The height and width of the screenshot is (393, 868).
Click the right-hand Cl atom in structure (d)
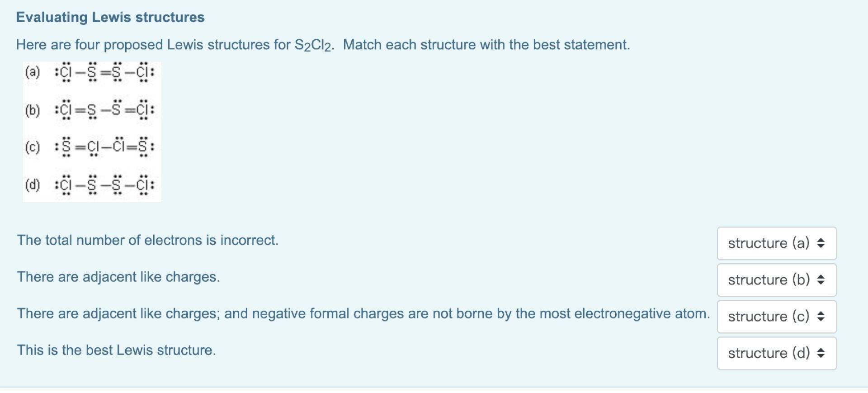point(142,185)
